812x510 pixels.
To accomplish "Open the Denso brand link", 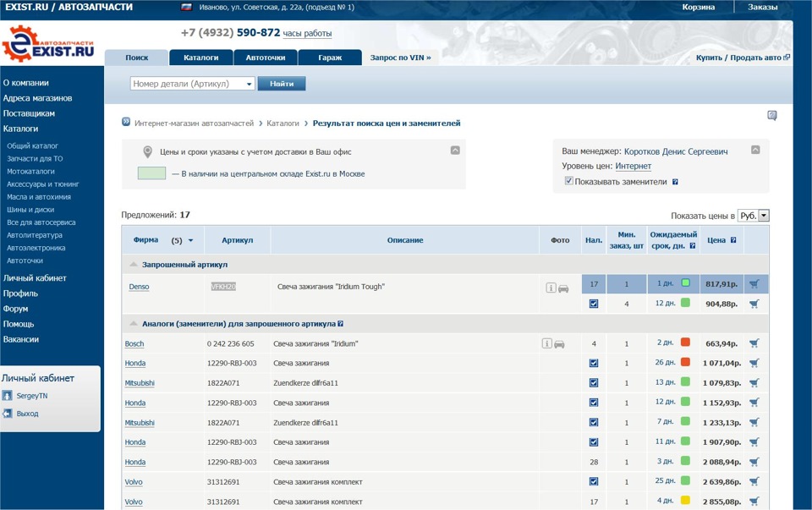I will coord(139,287).
